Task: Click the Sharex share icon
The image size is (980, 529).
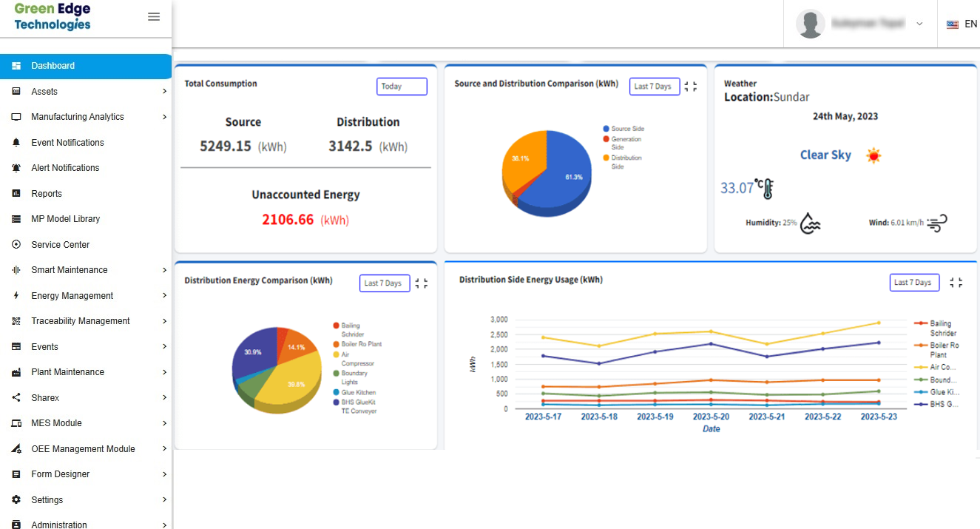Action: point(16,398)
